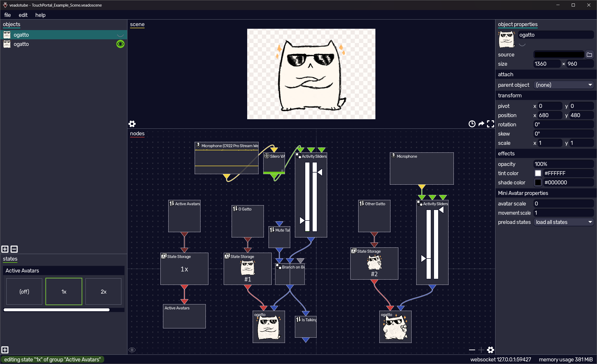
Task: Select the nodes panel tab
Action: pos(137,133)
